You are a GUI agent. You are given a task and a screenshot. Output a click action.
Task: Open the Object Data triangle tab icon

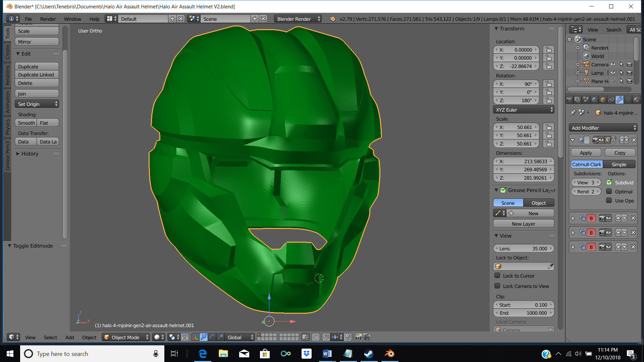pos(628,100)
